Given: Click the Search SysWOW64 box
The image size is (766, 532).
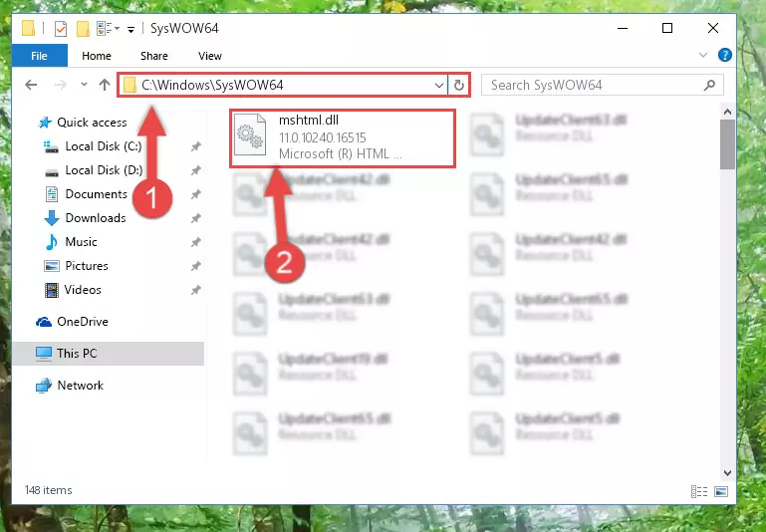Looking at the screenshot, I should tap(602, 85).
